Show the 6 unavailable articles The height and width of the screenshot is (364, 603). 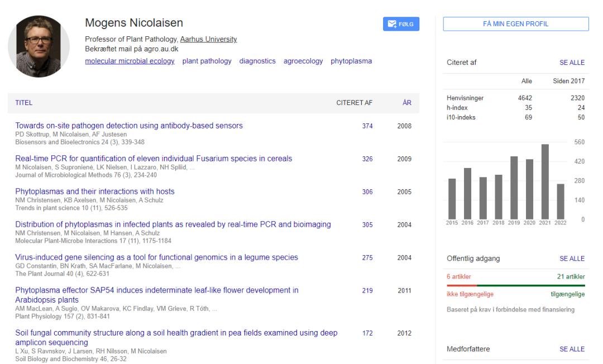[x=458, y=277]
